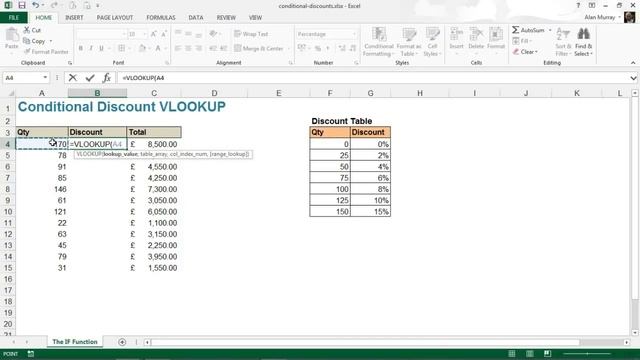Click the Delete cells icon
Image resolution: width=640 pixels, height=360 pixels.
(x=476, y=35)
